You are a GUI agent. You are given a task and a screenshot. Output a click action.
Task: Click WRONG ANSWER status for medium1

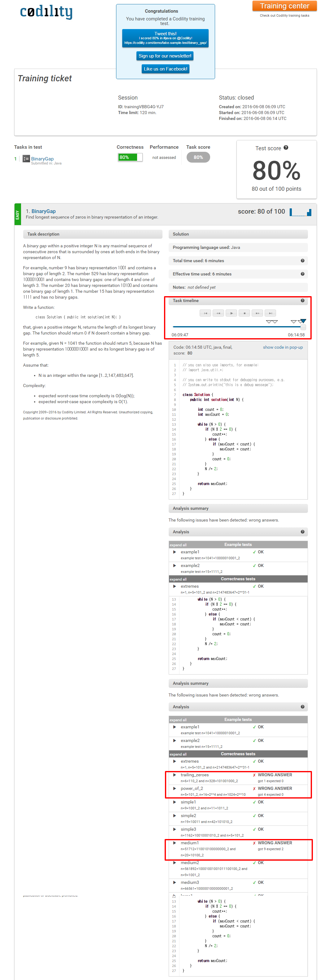pyautogui.click(x=275, y=843)
